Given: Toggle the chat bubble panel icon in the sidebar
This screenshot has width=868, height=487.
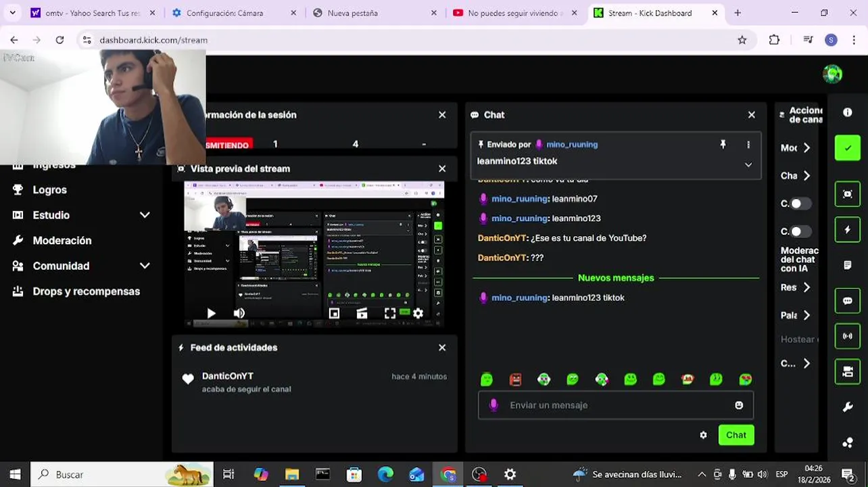Looking at the screenshot, I should click(847, 301).
